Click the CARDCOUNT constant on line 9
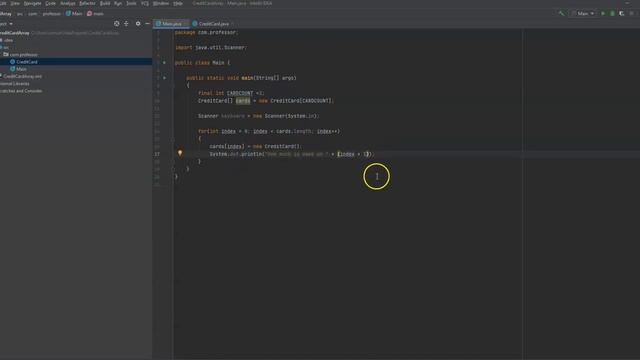 click(x=240, y=93)
